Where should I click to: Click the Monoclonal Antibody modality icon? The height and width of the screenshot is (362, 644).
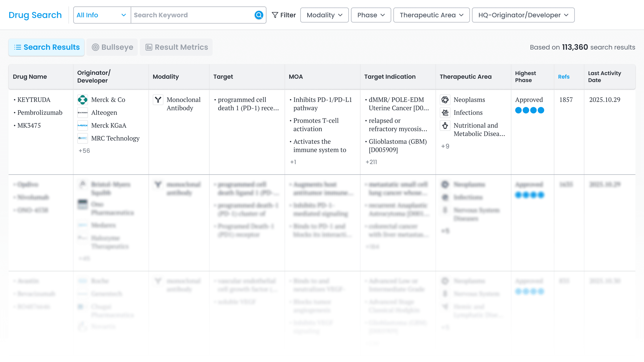point(158,100)
